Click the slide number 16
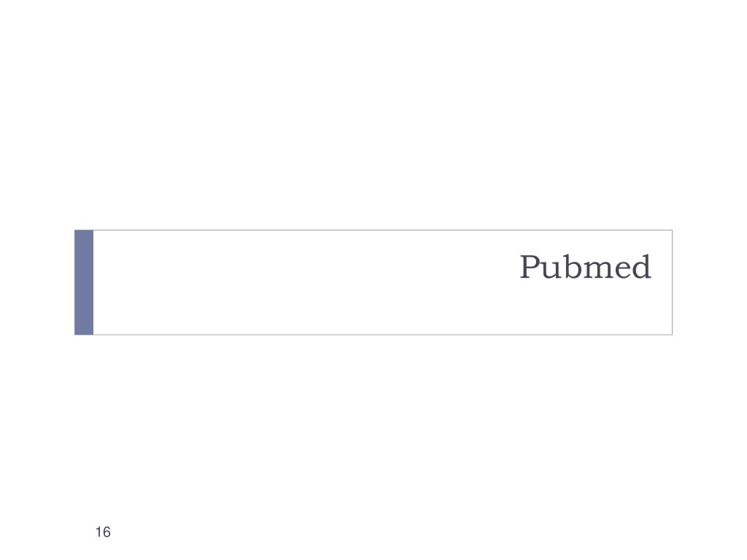This screenshot has width=747, height=560. pos(103,532)
